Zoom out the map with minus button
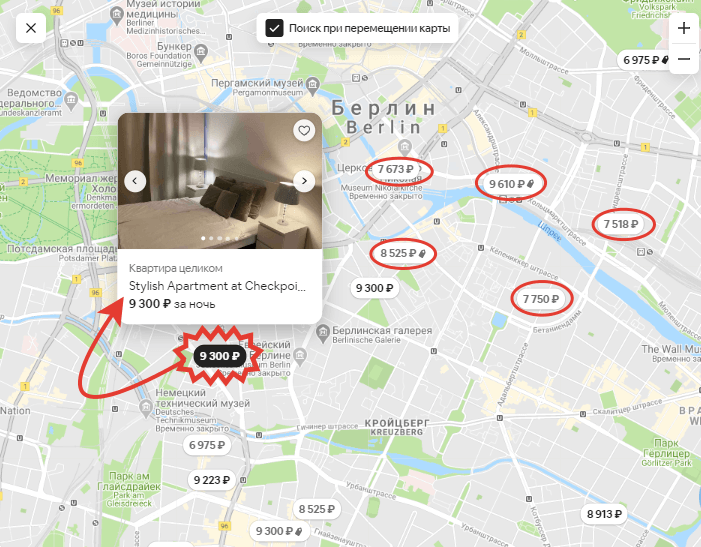701x547 pixels. pyautogui.click(x=684, y=59)
